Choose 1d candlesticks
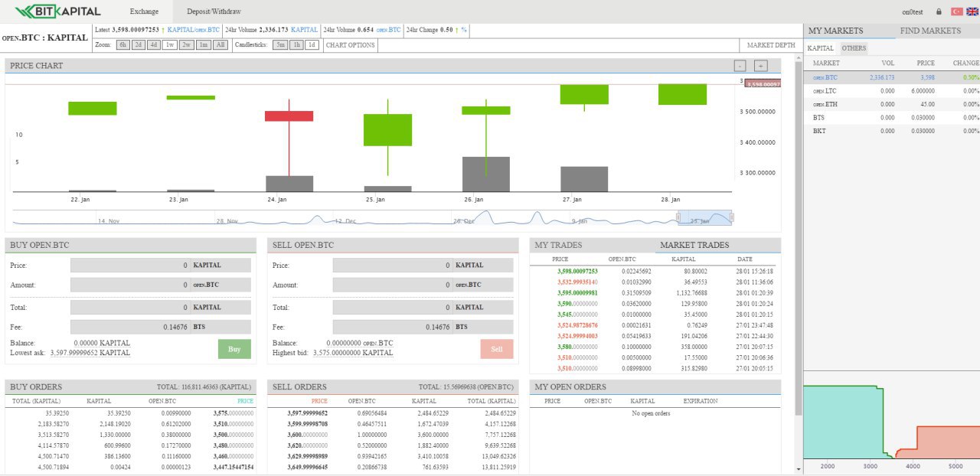Screen dimensions: 980x476 tap(312, 45)
